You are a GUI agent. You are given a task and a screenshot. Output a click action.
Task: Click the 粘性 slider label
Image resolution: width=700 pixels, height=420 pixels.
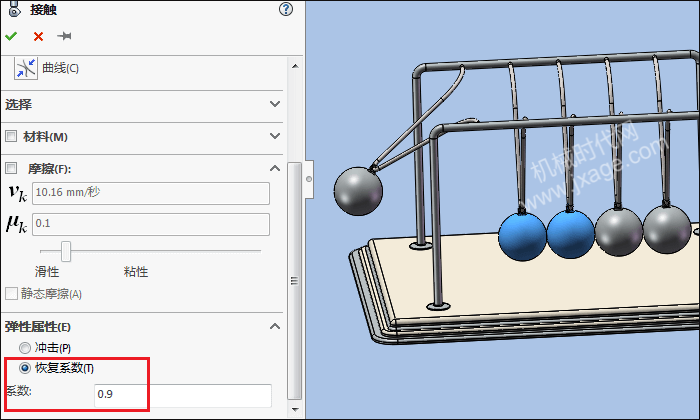pos(136,272)
